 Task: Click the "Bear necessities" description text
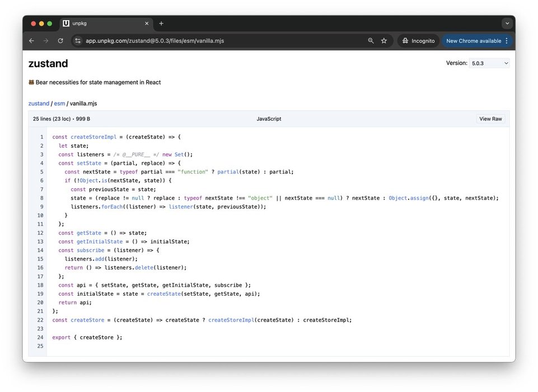[98, 82]
